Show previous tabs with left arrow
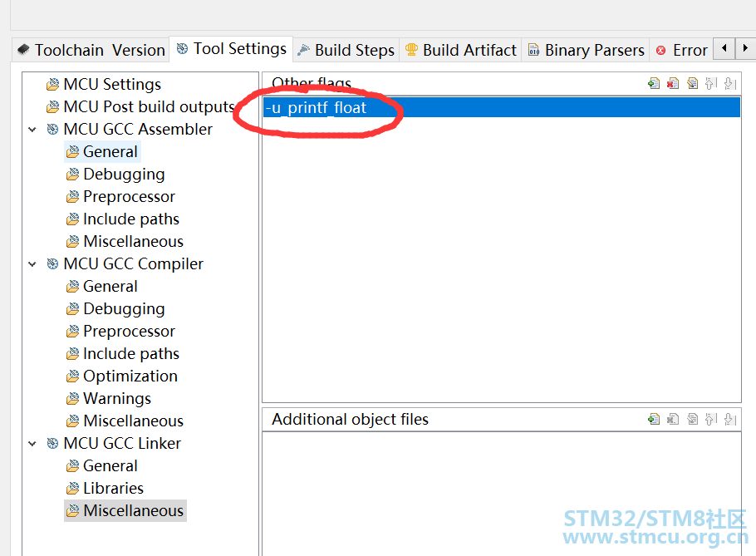The image size is (756, 556). (724, 48)
